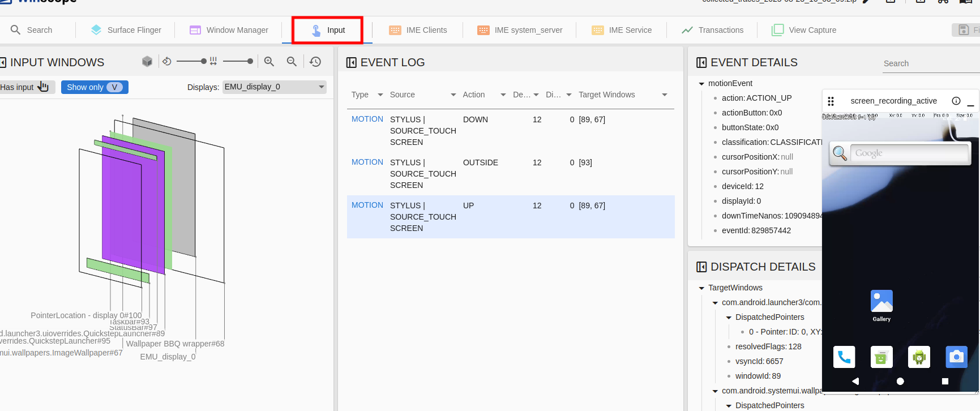980x411 pixels.
Task: Collapse the Dispatch Details panel
Action: (701, 267)
